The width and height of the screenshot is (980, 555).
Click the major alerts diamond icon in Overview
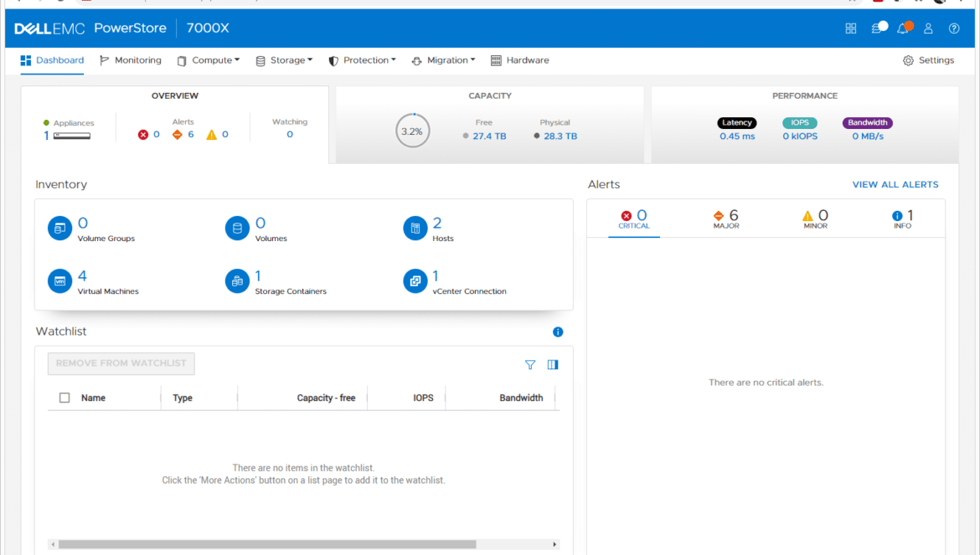click(178, 135)
